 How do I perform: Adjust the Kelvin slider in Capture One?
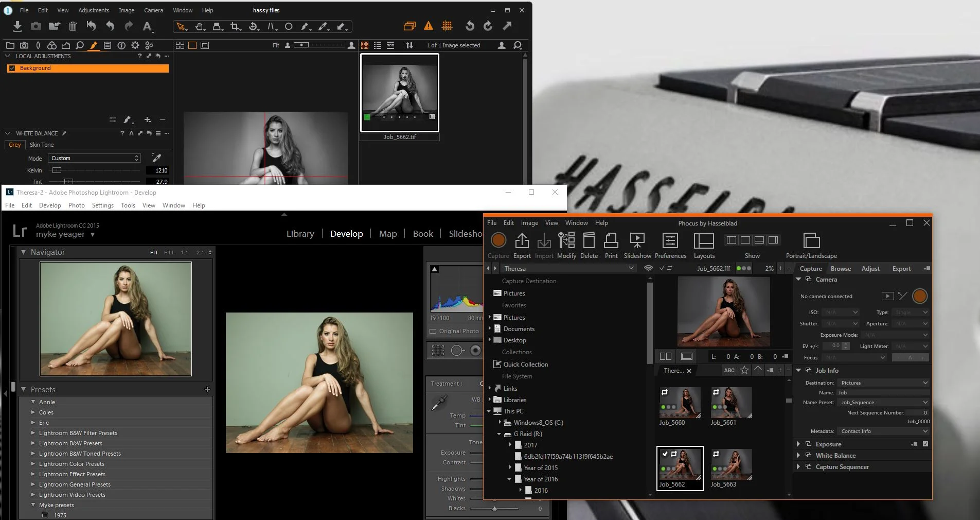[x=57, y=170]
